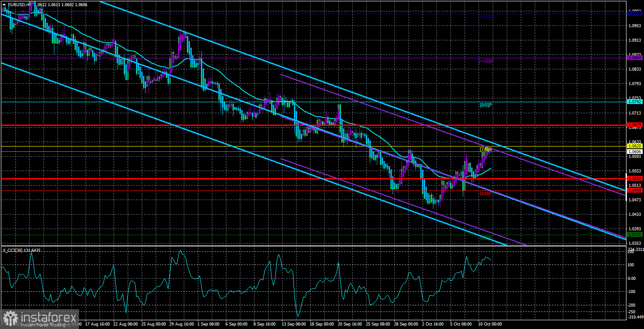Click the 1.0833 price scale value
This screenshot has height=329, width=644.
click(635, 69)
